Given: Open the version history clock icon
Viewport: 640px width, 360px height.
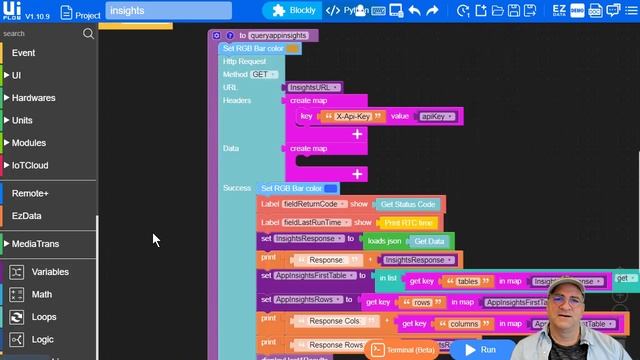Looking at the screenshot, I should tap(463, 11).
